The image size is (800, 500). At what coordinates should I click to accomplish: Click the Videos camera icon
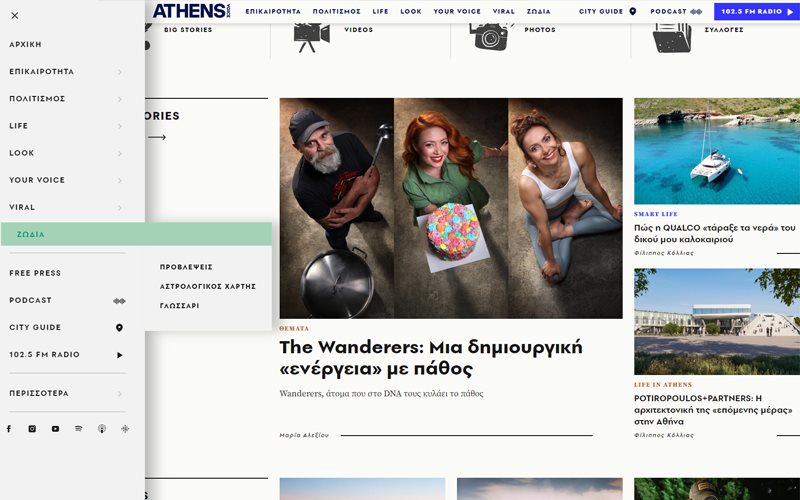tap(312, 37)
